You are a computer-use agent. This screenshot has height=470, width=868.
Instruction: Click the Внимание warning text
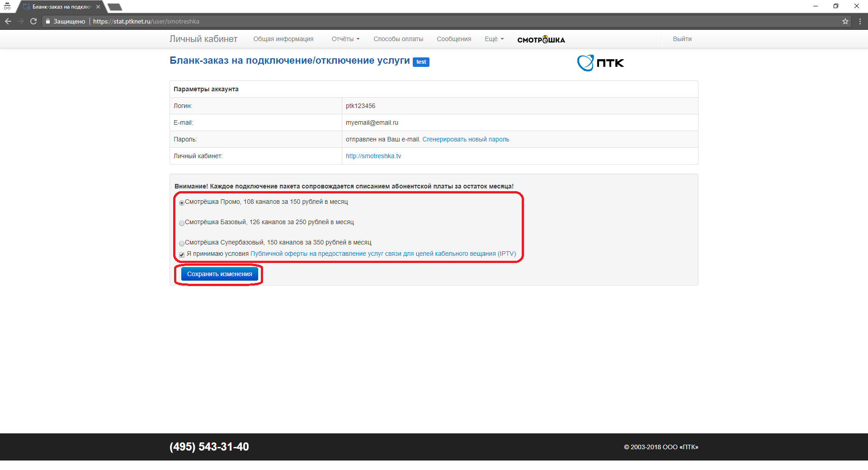[x=344, y=186]
